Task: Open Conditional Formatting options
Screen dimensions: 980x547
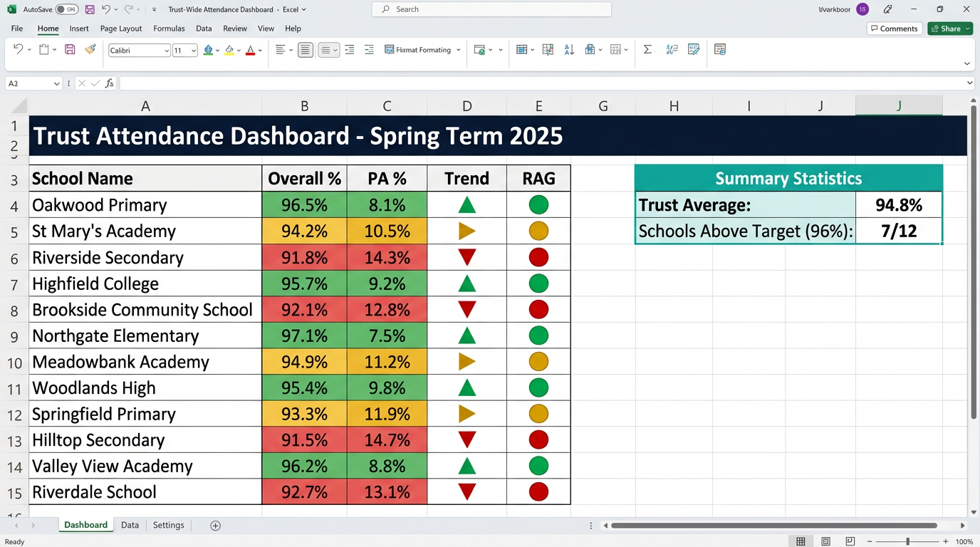Action: tap(420, 50)
